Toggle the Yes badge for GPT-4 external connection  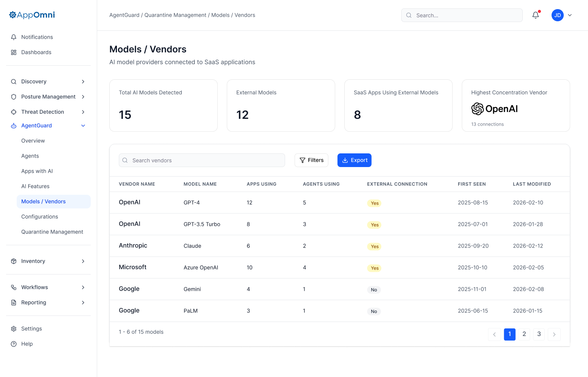374,203
